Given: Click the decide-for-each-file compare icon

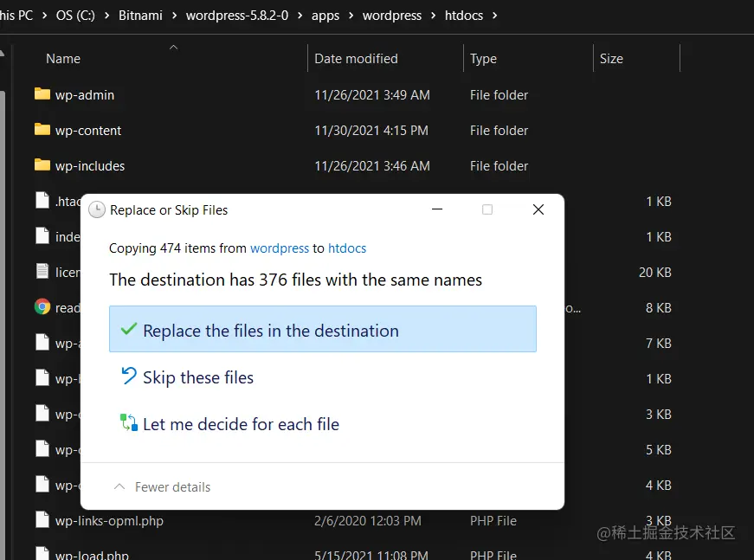Looking at the screenshot, I should (x=129, y=423).
